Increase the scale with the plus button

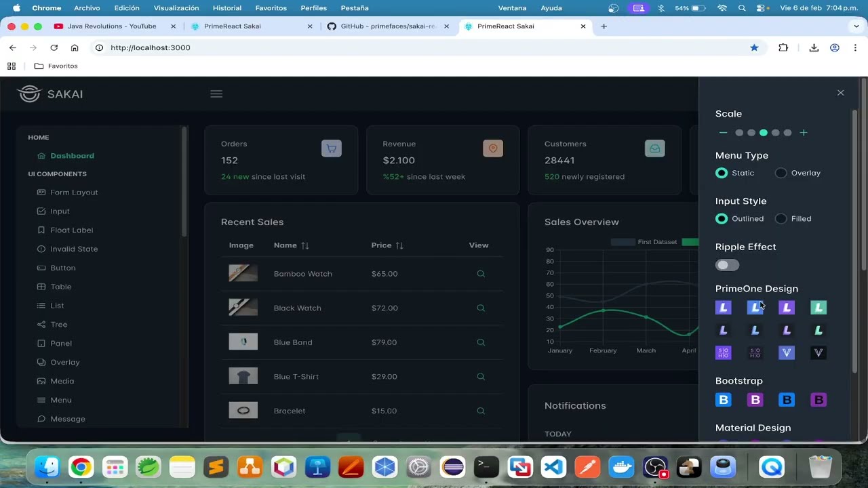pos(804,133)
